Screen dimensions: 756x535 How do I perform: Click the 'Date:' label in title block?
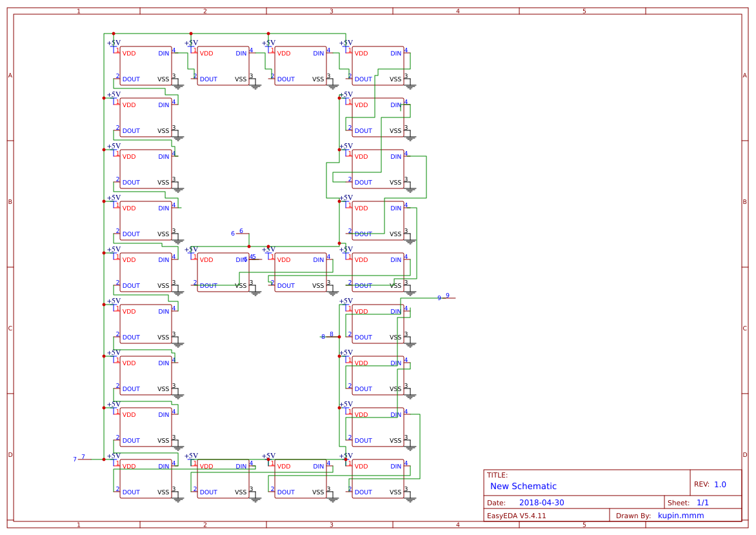click(x=496, y=503)
